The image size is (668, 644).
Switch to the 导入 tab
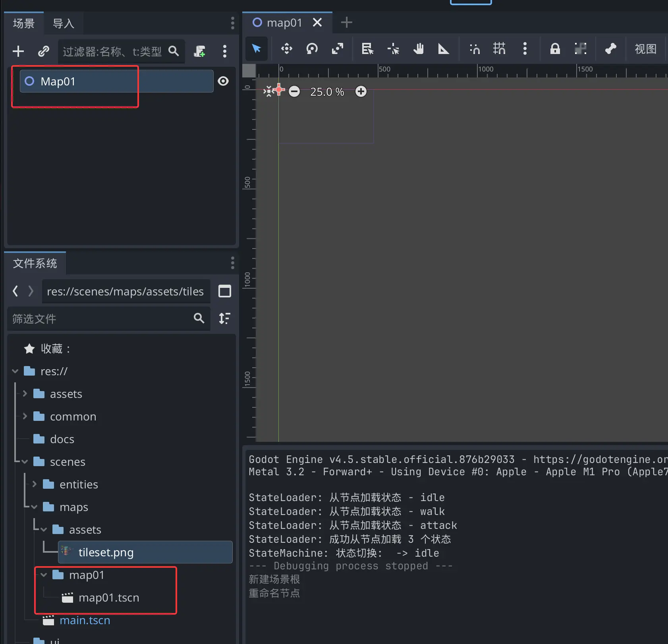coord(64,23)
